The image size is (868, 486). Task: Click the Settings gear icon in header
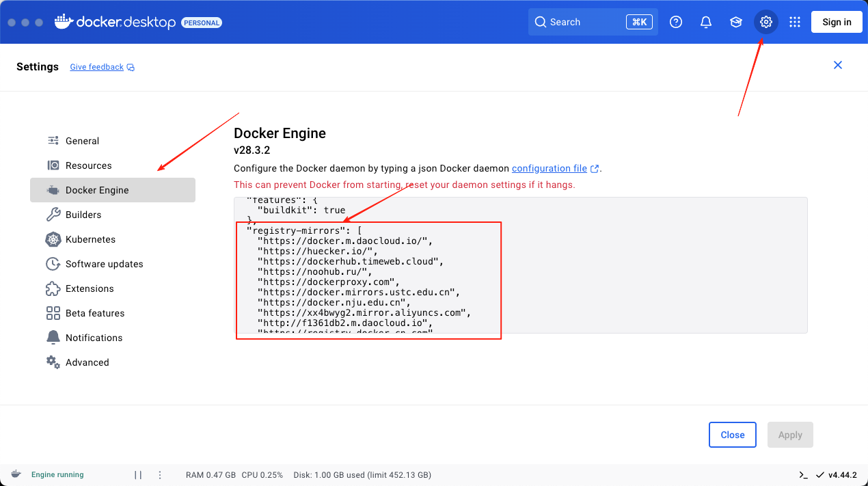(766, 22)
